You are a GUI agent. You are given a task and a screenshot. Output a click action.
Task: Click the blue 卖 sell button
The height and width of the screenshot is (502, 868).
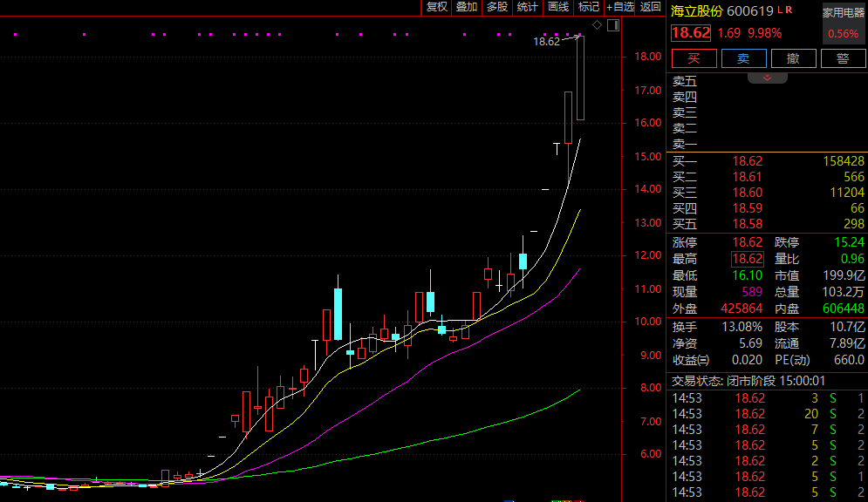[x=743, y=58]
